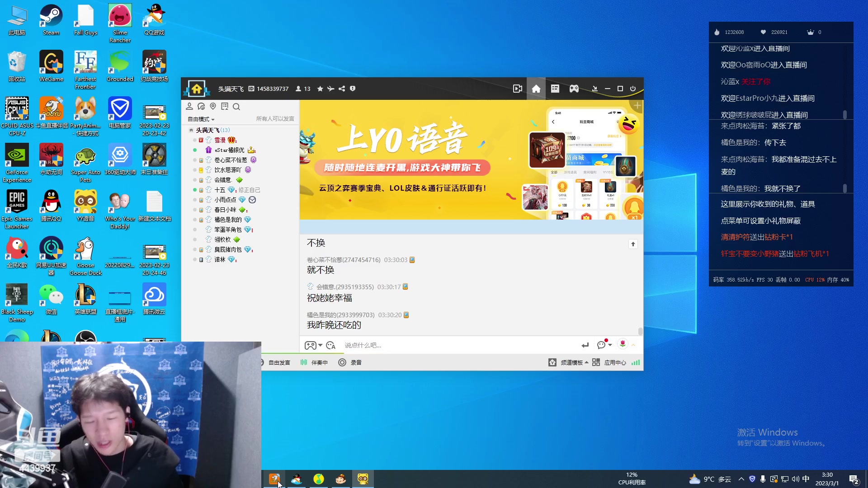Click the favorite star icon in channel header
Viewport: 868px width, 488px height.
[320, 89]
